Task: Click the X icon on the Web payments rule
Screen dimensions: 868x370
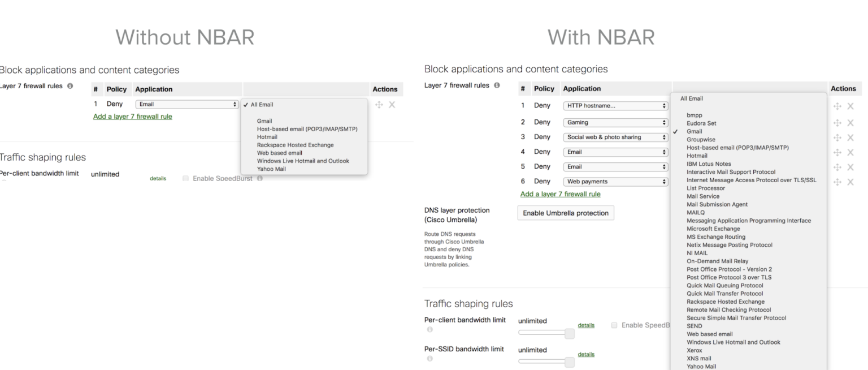Action: click(850, 181)
